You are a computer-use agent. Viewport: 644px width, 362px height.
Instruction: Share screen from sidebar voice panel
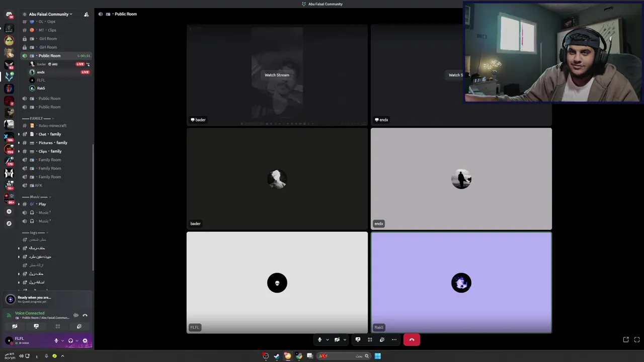pyautogui.click(x=36, y=326)
